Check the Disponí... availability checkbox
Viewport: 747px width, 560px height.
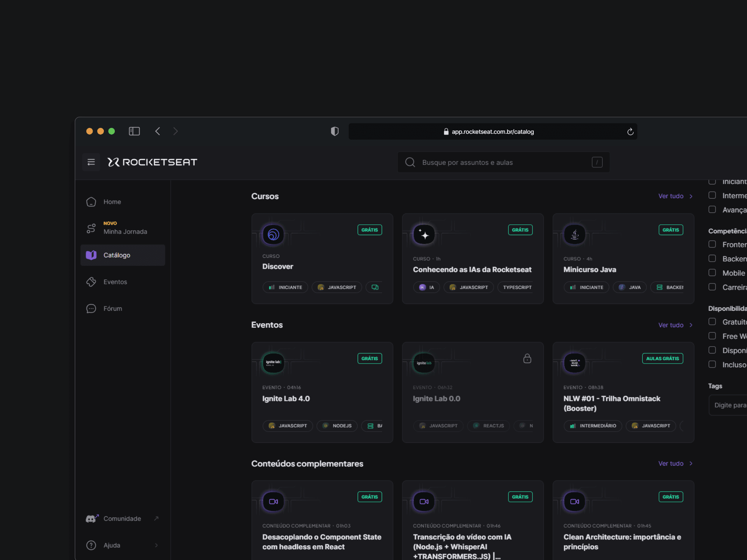pos(712,350)
